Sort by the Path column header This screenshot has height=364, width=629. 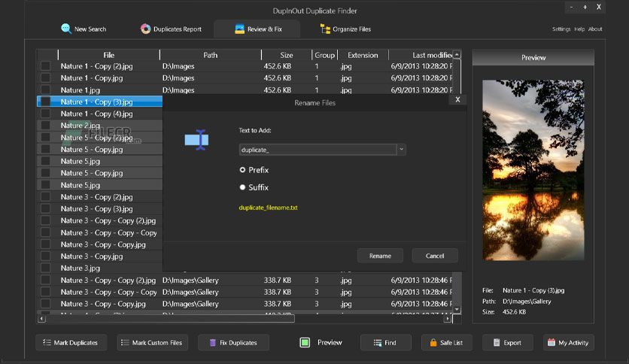(210, 55)
